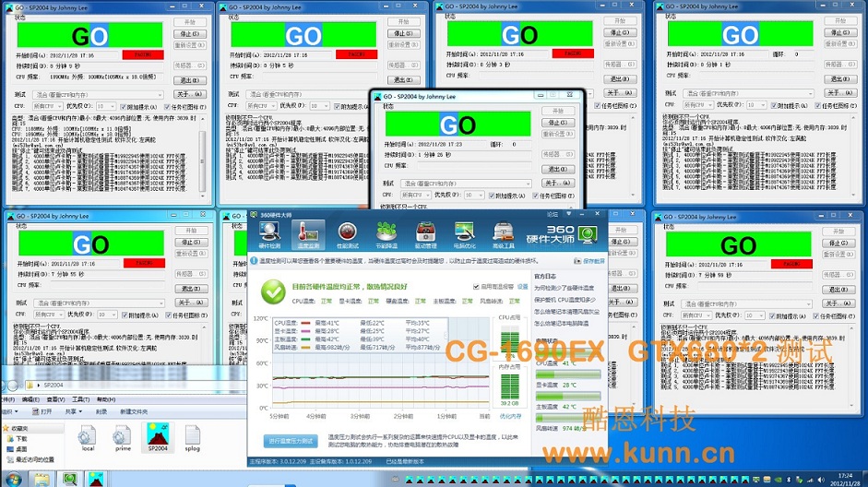Select the splog text file
This screenshot has height=487, width=868.
point(192,438)
